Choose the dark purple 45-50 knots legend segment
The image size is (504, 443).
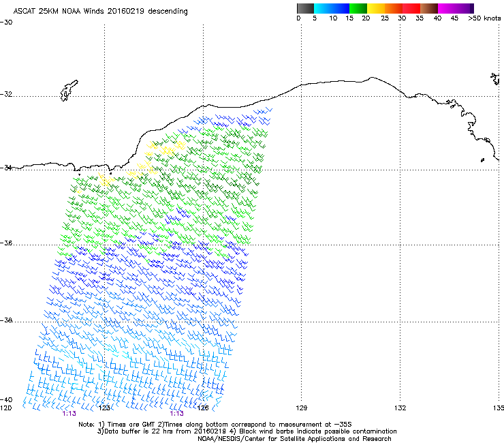tap(464, 8)
